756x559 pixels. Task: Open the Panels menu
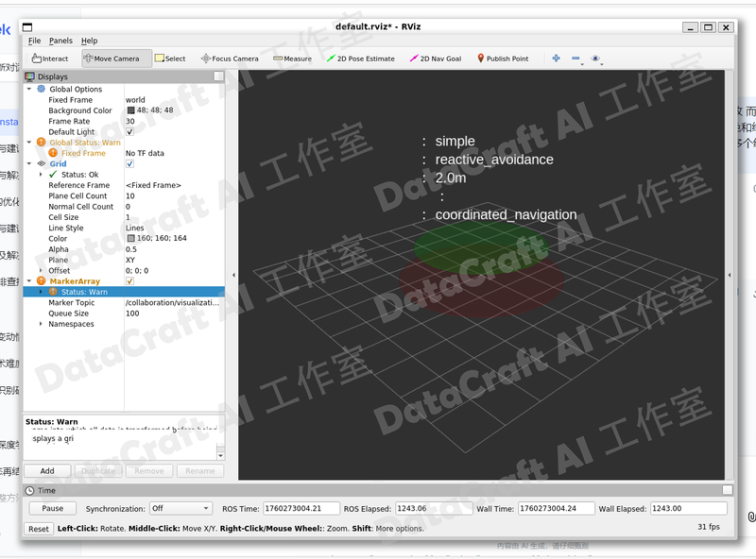pyautogui.click(x=60, y=41)
